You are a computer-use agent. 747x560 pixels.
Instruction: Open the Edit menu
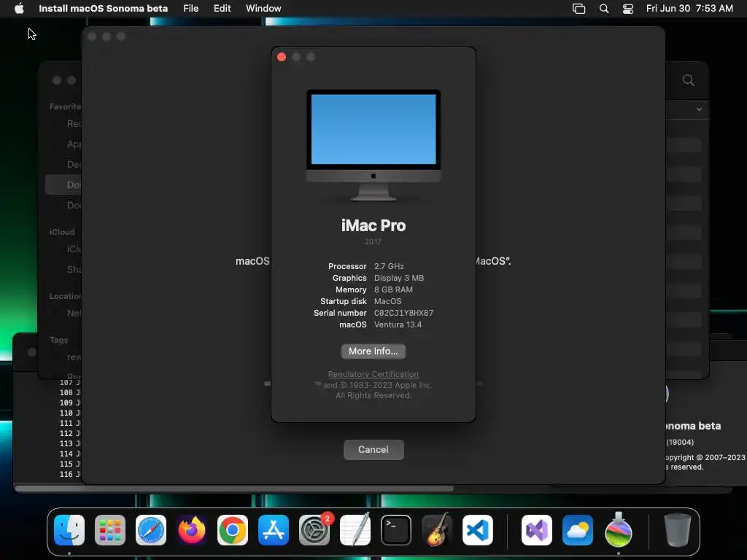click(222, 9)
